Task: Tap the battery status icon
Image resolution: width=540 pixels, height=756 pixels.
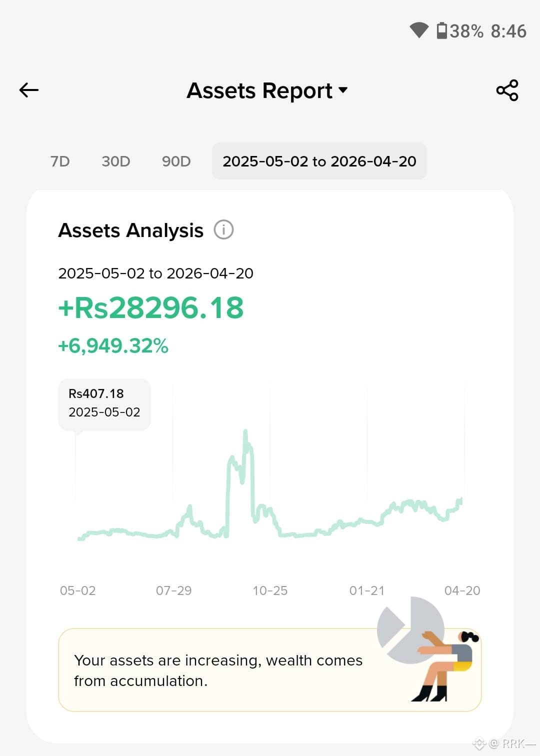Action: [441, 30]
